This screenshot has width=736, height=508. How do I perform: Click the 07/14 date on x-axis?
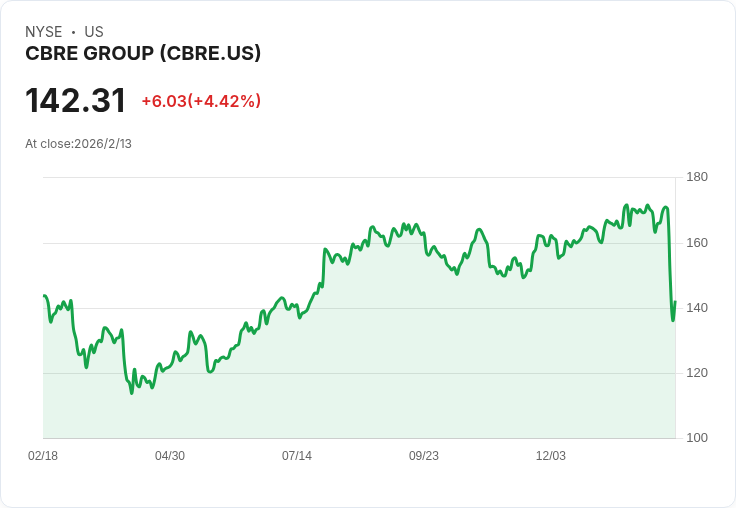[x=297, y=455]
